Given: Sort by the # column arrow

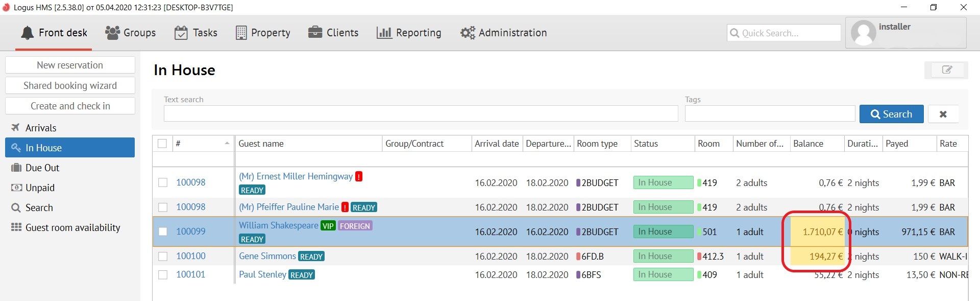Looking at the screenshot, I should point(227,144).
